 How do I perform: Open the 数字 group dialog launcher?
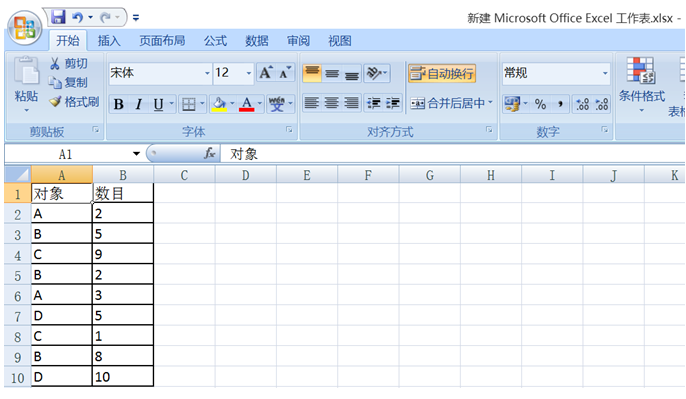coord(605,130)
